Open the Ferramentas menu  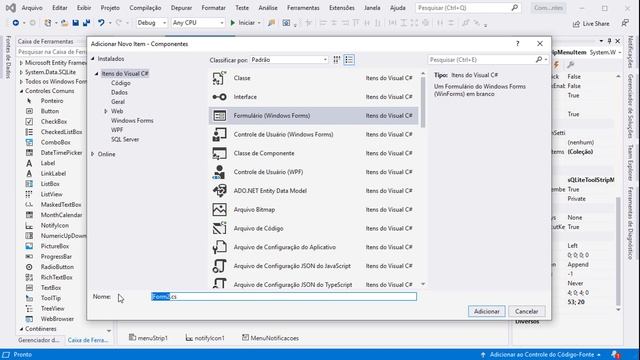coord(303,8)
